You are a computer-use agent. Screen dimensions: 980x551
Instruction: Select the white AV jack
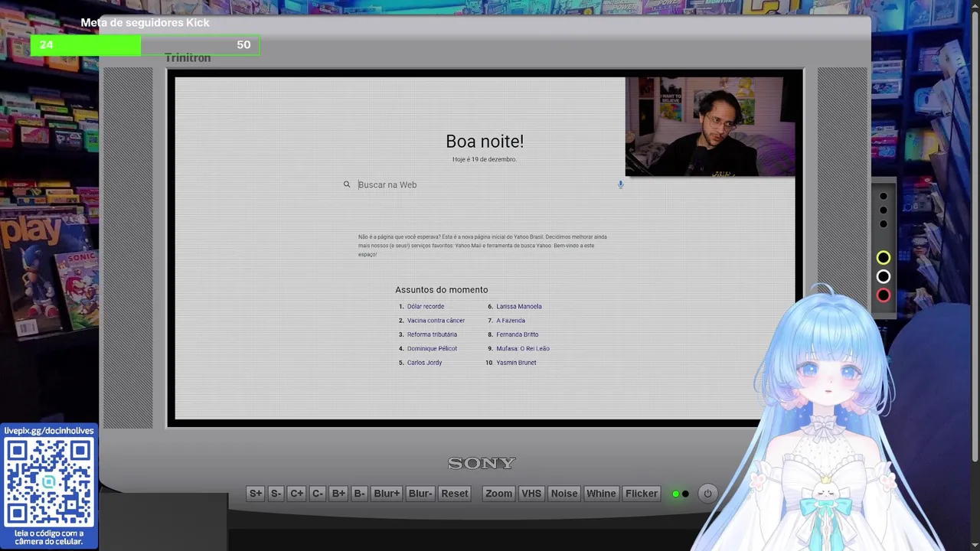pos(884,277)
